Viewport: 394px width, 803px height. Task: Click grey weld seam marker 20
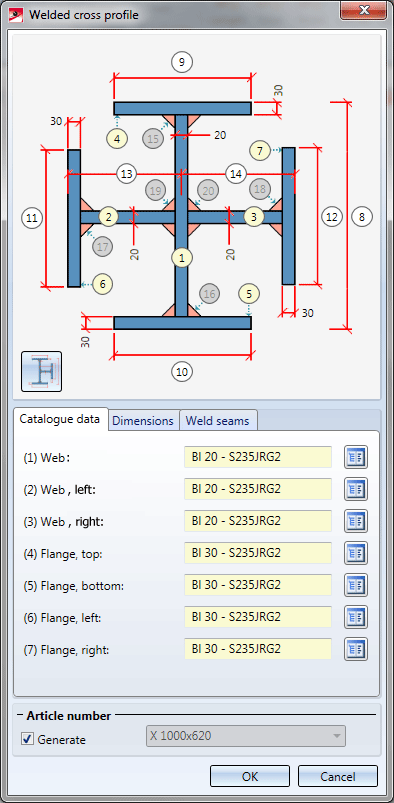pos(208,191)
